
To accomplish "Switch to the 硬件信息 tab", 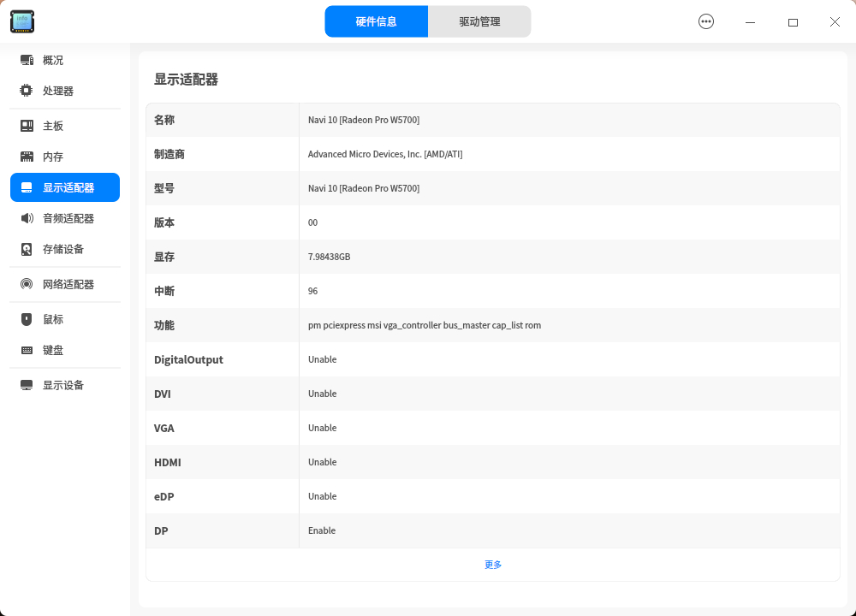I will tap(377, 21).
